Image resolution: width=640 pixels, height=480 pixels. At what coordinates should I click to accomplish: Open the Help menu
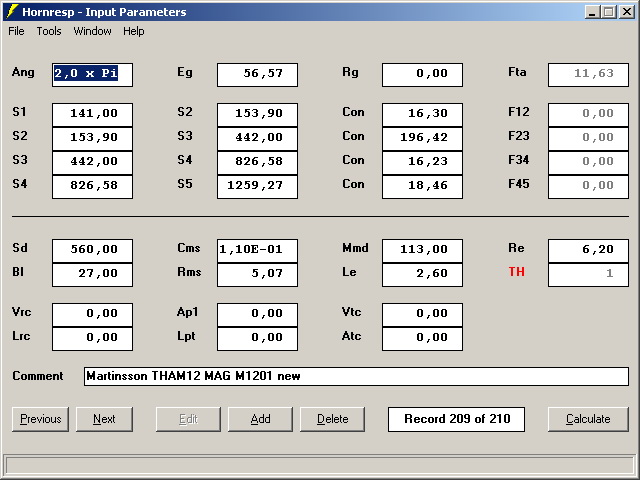click(x=133, y=31)
